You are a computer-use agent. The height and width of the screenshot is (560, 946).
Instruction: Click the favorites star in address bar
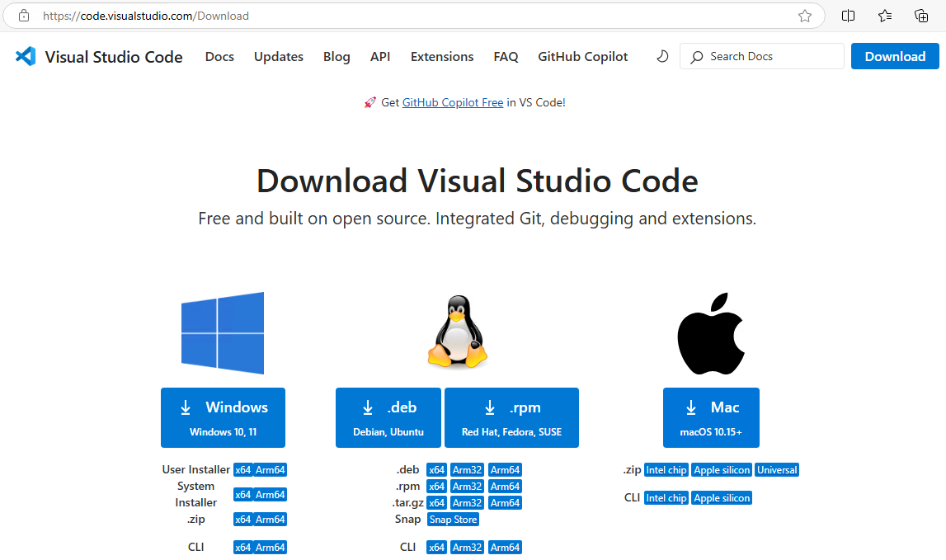805,16
